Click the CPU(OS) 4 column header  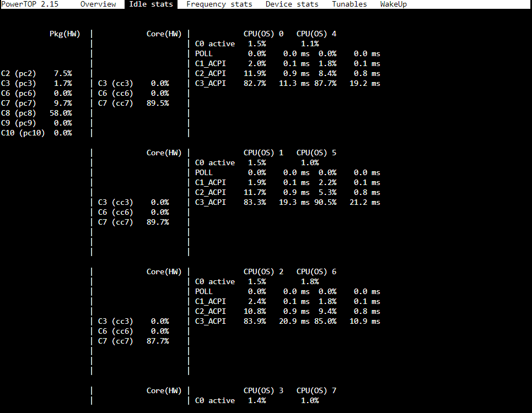[316, 34]
